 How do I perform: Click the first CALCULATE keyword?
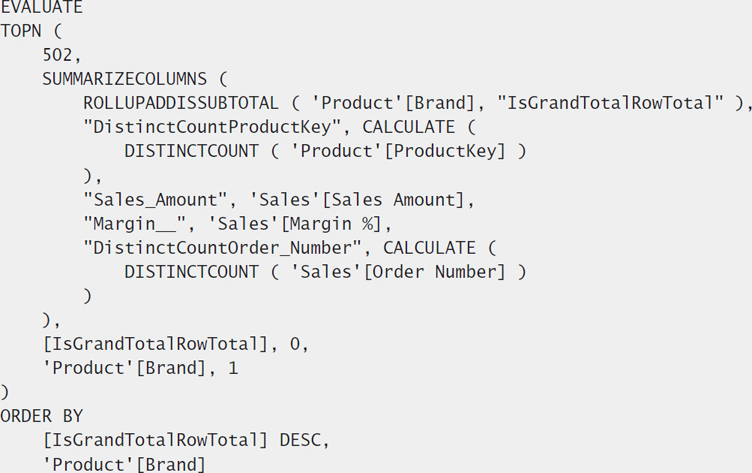click(x=409, y=127)
